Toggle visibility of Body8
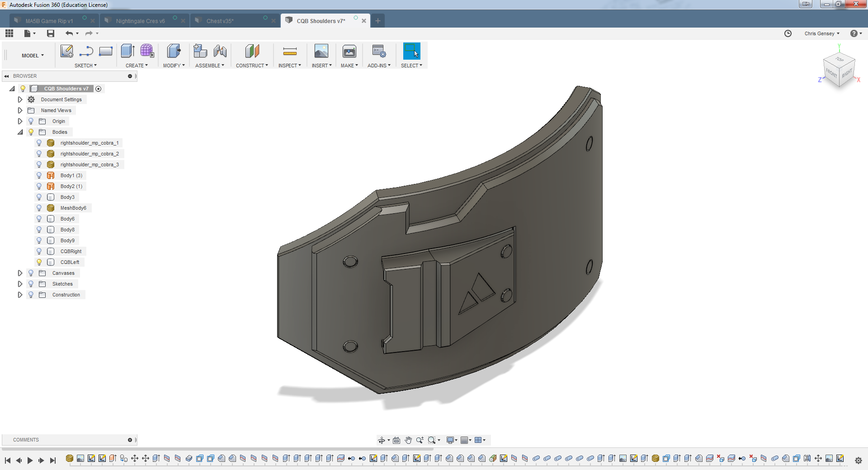This screenshot has height=470, width=868. click(x=39, y=230)
